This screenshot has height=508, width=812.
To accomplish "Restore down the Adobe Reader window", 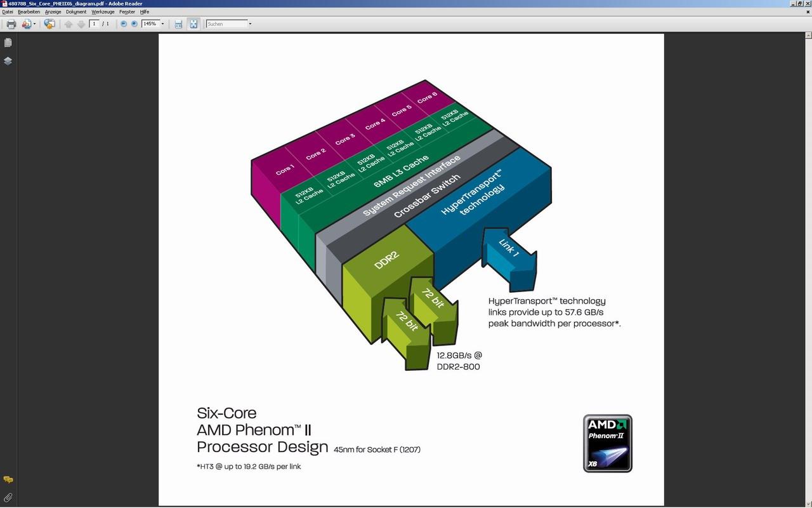I will point(799,3).
